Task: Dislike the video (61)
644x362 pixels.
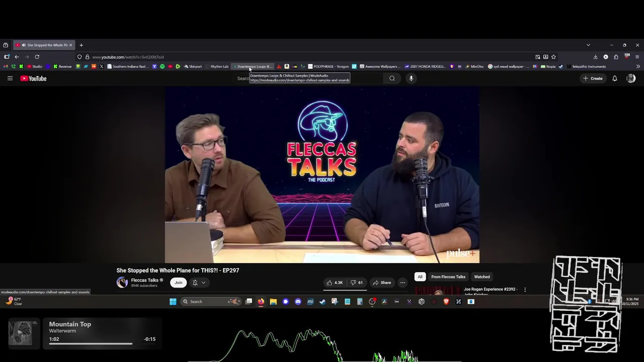Action: (x=357, y=283)
